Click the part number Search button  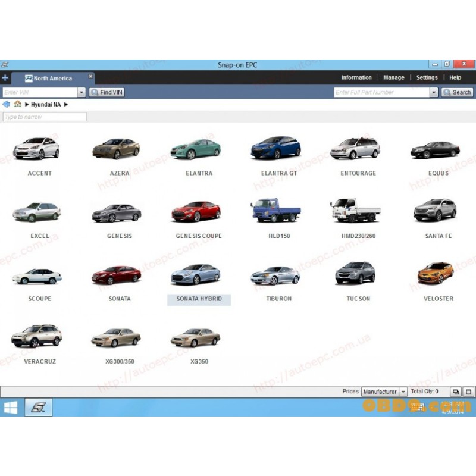click(457, 92)
